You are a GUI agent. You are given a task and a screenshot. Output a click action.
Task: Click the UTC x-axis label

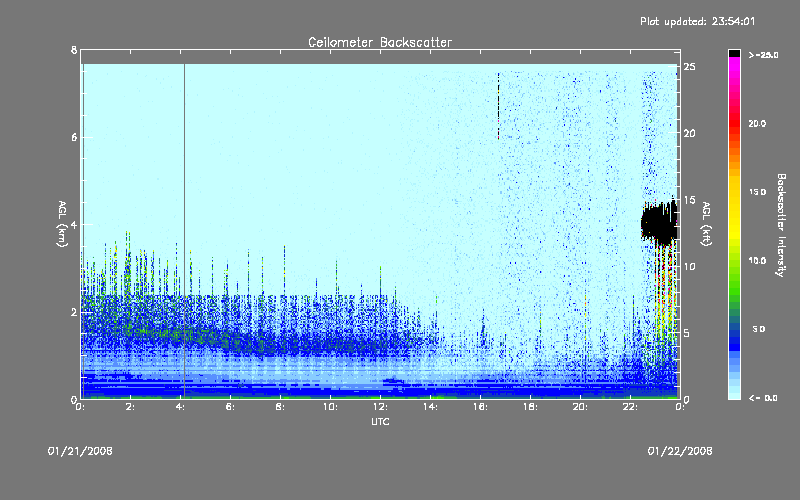[x=380, y=421]
